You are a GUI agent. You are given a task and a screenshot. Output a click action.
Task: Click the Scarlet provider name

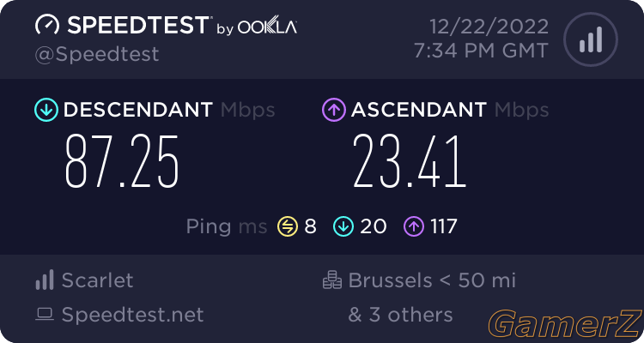click(x=97, y=280)
